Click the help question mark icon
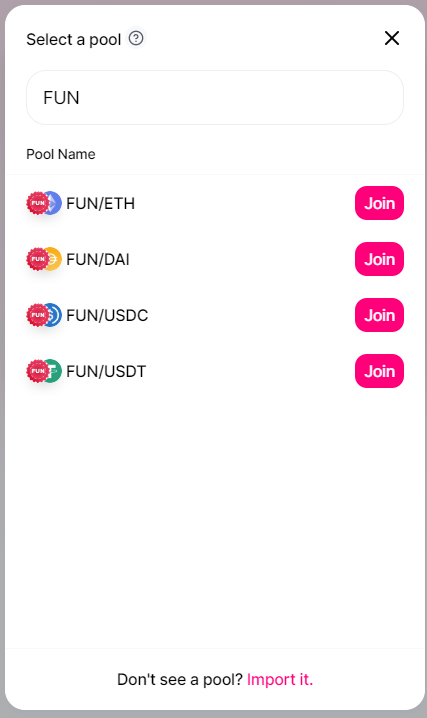 (135, 38)
